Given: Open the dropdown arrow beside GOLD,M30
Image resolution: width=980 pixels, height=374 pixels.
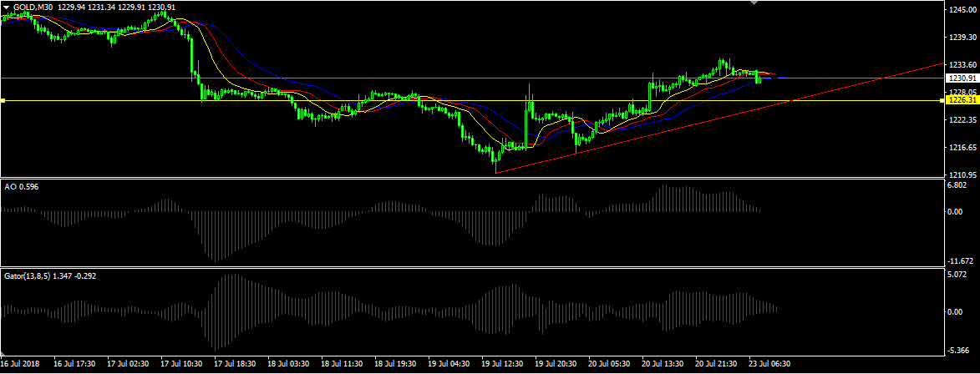Looking at the screenshot, I should (x=6, y=7).
